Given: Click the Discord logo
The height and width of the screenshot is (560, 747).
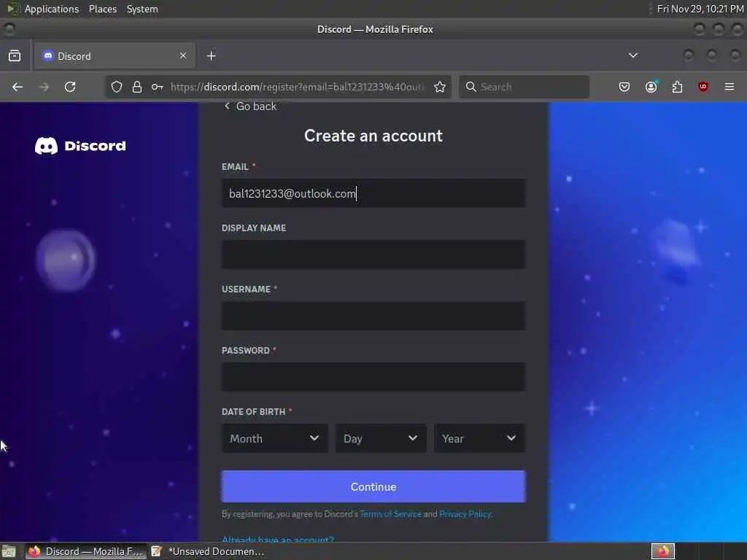Looking at the screenshot, I should point(80,146).
